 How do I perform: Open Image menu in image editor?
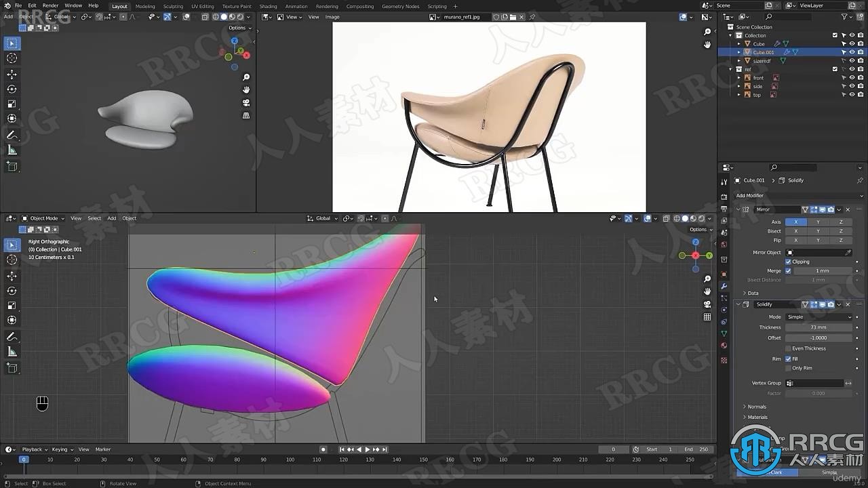332,17
